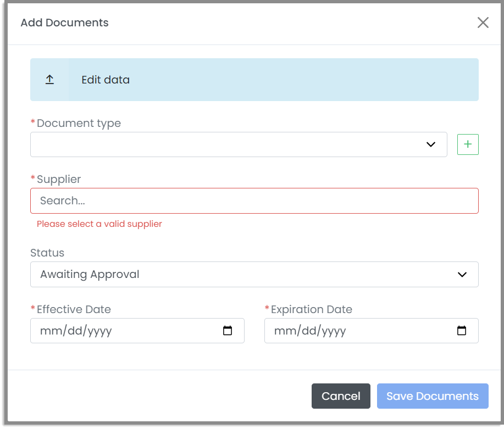Click the supplier validation error message
The width and height of the screenshot is (504, 429).
point(99,224)
